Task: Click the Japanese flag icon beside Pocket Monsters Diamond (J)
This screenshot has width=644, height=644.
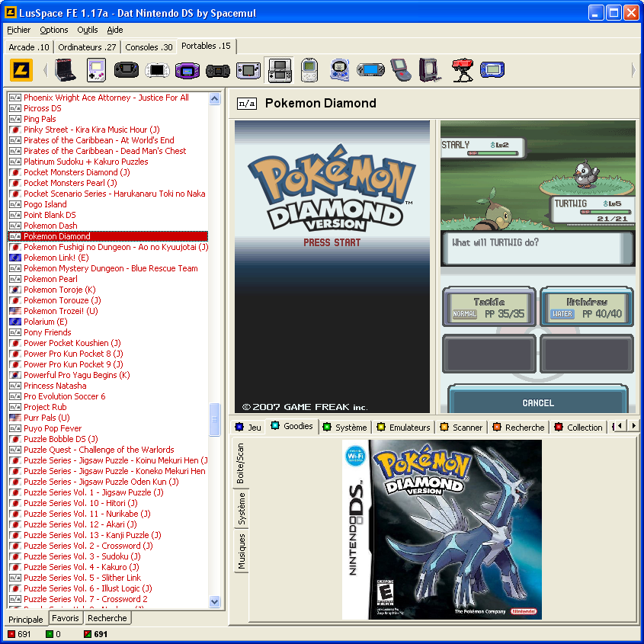Action: 15,172
